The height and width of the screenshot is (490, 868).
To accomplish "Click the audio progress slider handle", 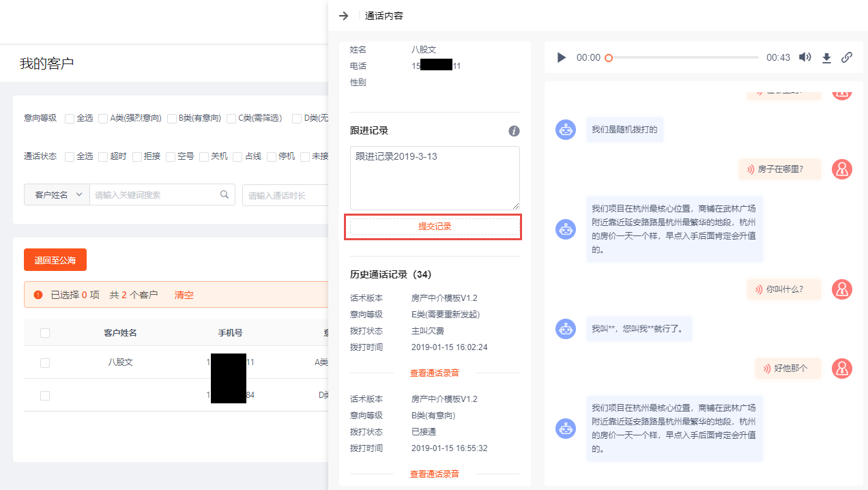I will tap(609, 58).
